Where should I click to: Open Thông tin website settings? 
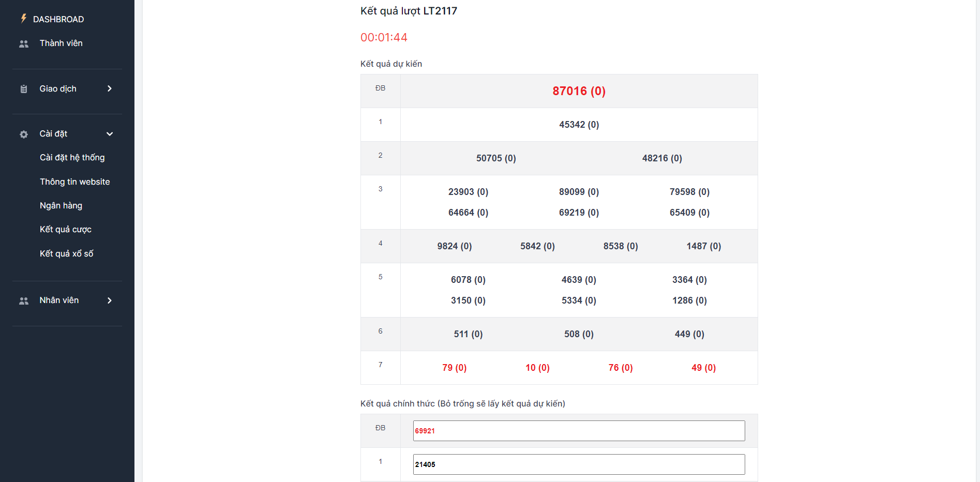[x=74, y=182]
